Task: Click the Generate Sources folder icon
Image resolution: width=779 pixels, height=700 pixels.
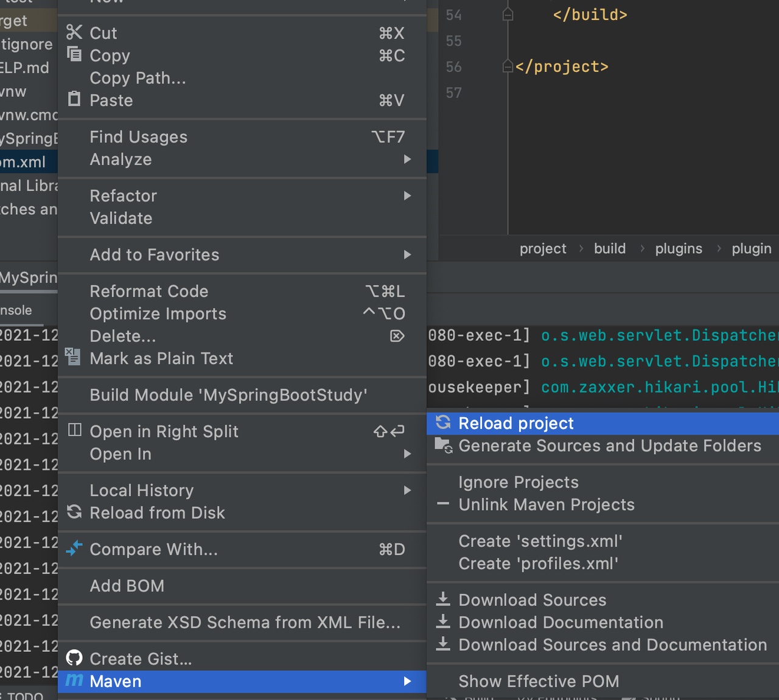Action: pos(444,446)
